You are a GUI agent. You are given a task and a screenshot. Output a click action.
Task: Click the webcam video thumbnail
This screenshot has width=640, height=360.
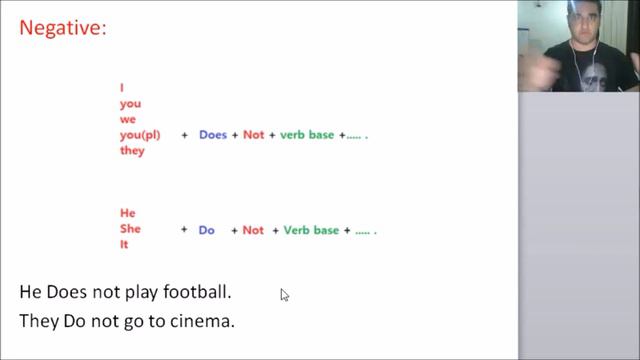[579, 46]
